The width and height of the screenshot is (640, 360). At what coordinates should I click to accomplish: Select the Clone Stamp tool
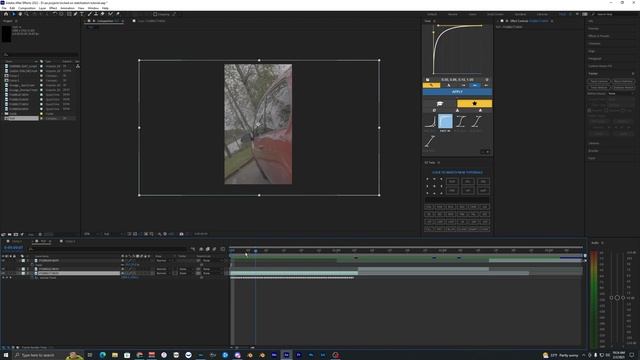(96, 14)
